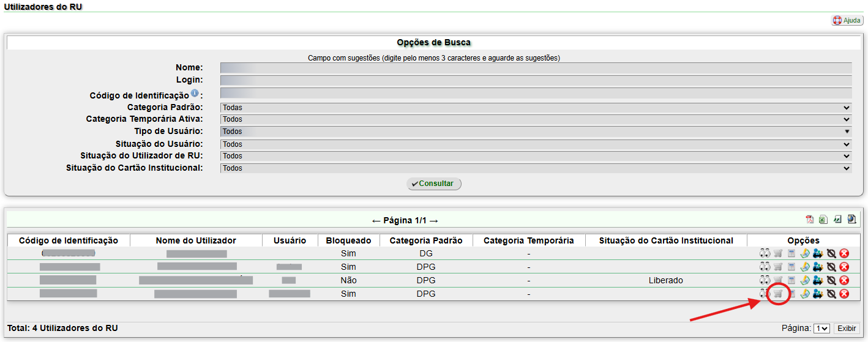Click into the Nome search field
This screenshot has height=342, width=868.
tap(536, 68)
